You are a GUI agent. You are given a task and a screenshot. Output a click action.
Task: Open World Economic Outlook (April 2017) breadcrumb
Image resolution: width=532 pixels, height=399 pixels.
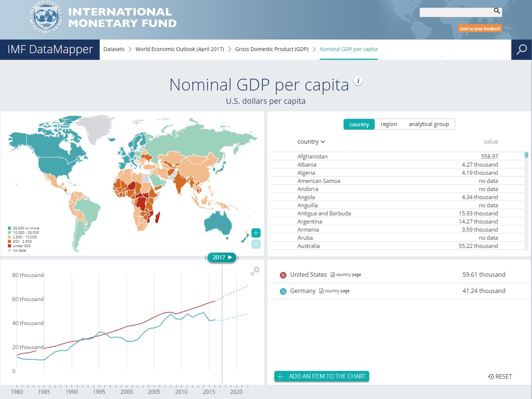click(180, 49)
